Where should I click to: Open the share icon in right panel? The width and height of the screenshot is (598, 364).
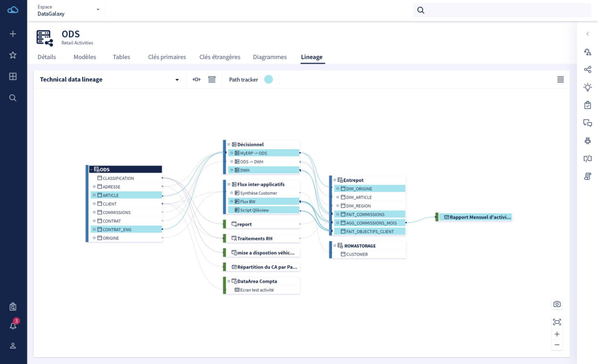tap(587, 69)
